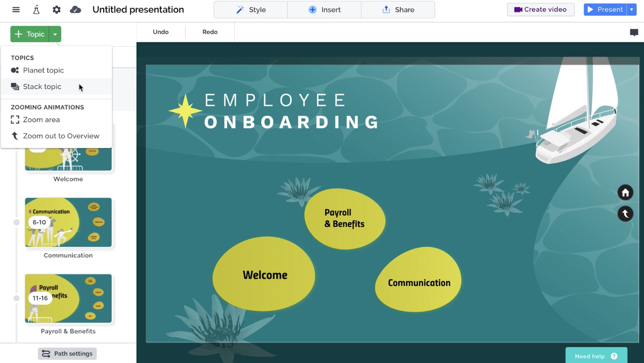Open the Insert menu

324,10
